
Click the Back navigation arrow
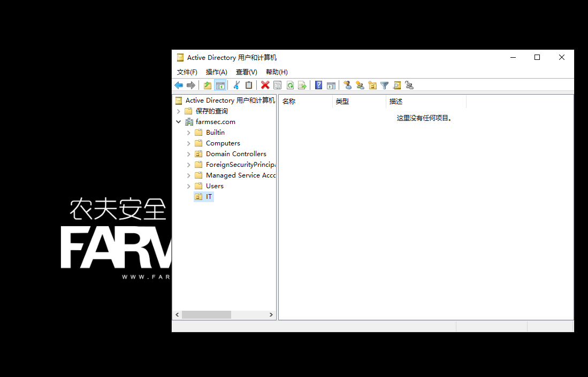[179, 85]
